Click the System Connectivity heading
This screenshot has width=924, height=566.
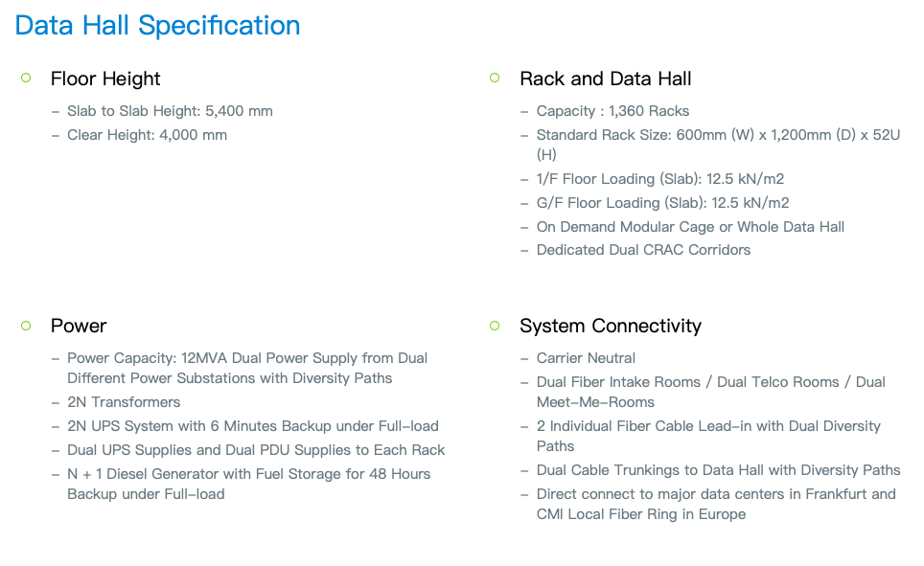[x=611, y=327]
